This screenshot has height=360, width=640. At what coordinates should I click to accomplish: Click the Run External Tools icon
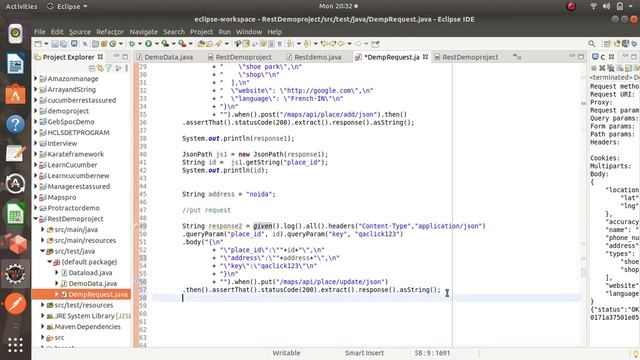[182, 44]
